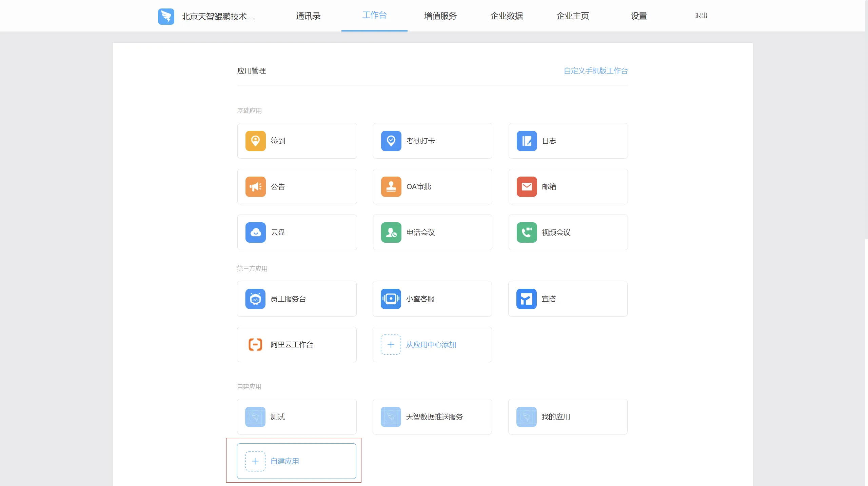Image resolution: width=868 pixels, height=486 pixels.
Task: Click the 员工服务台 label
Action: pos(288,299)
